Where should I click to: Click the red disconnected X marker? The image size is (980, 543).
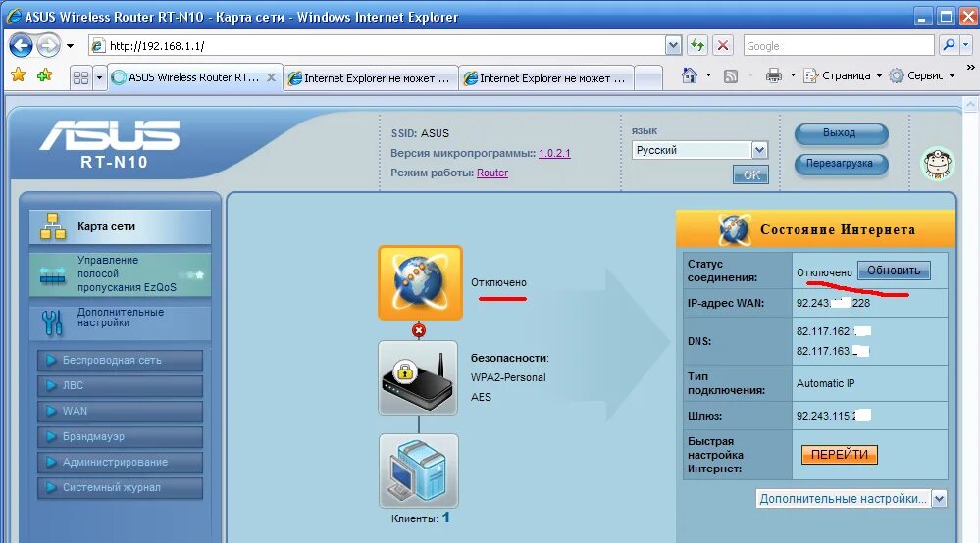point(419,330)
